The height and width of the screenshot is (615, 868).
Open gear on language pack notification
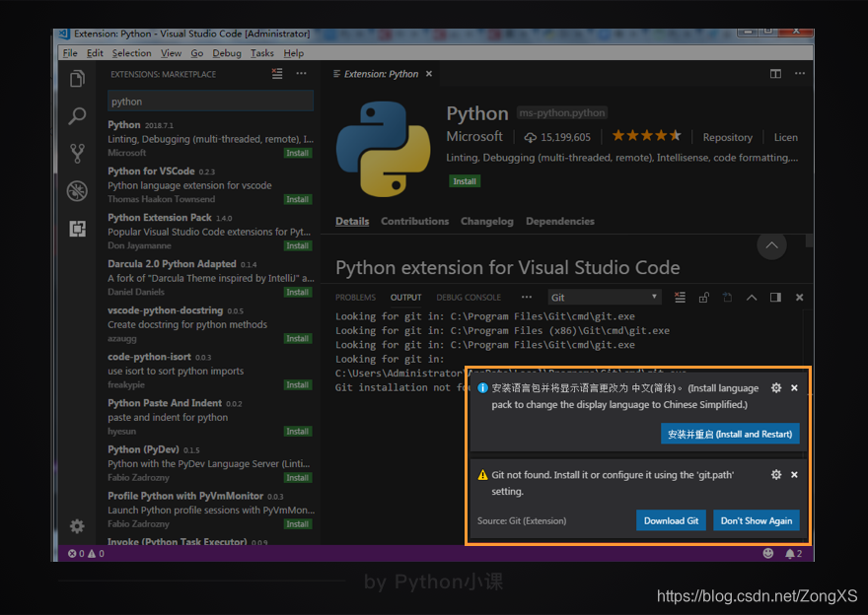click(776, 388)
